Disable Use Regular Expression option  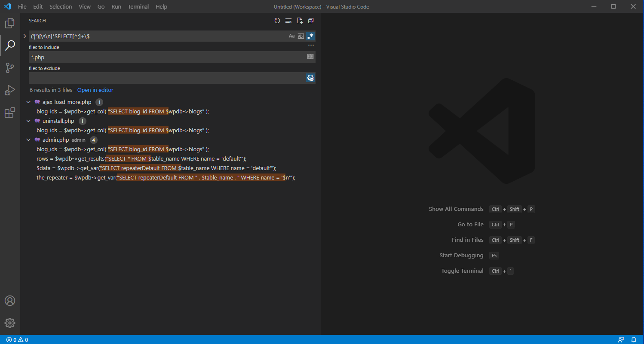click(310, 36)
